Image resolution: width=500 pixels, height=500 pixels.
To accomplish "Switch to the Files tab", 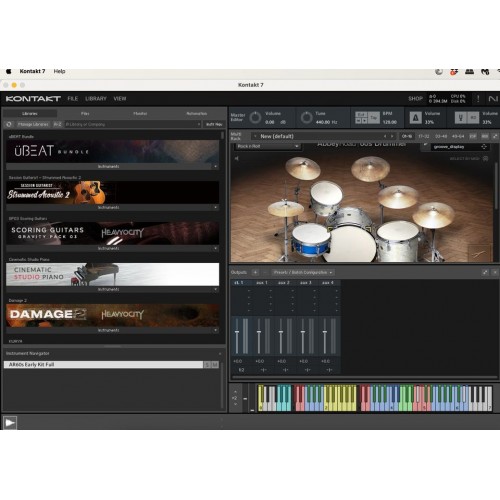I will [85, 114].
